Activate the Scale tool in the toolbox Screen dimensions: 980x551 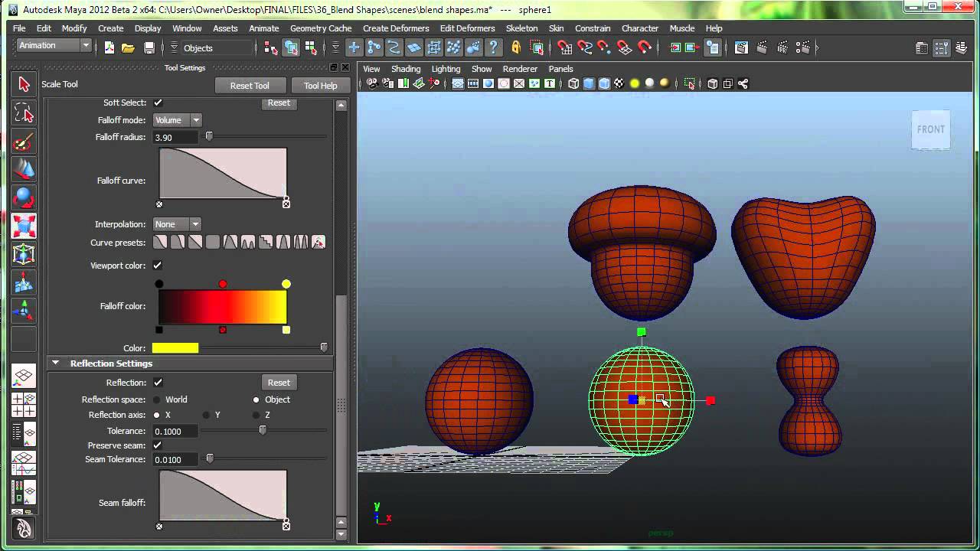coord(24,227)
